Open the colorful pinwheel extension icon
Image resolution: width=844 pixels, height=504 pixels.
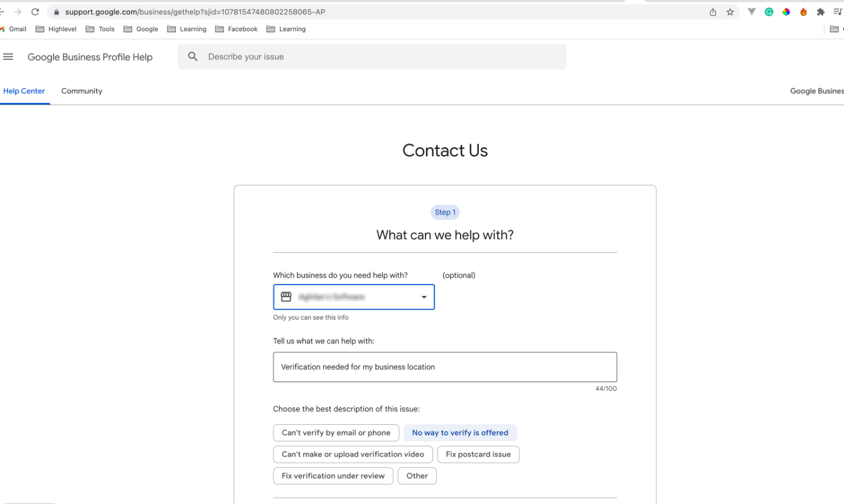pyautogui.click(x=786, y=11)
